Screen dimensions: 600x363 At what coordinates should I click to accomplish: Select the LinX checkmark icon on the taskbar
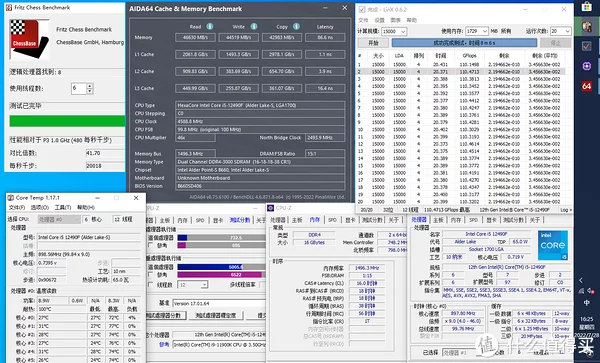(587, 46)
